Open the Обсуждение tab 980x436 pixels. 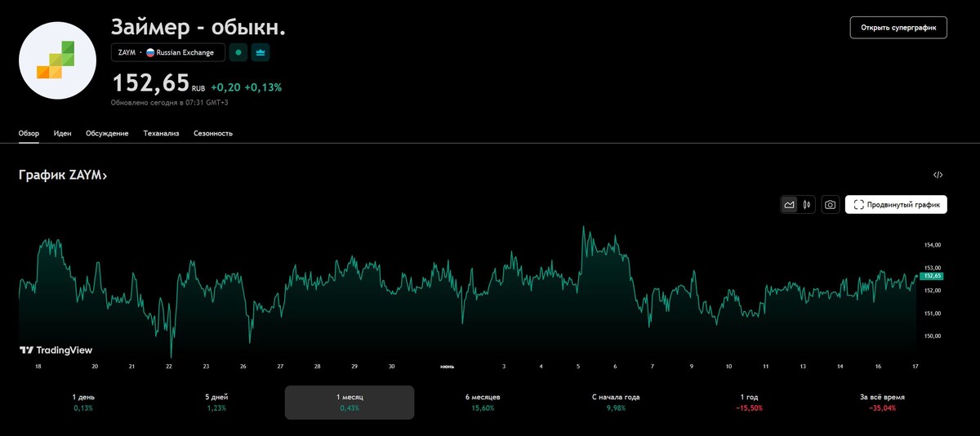(107, 133)
